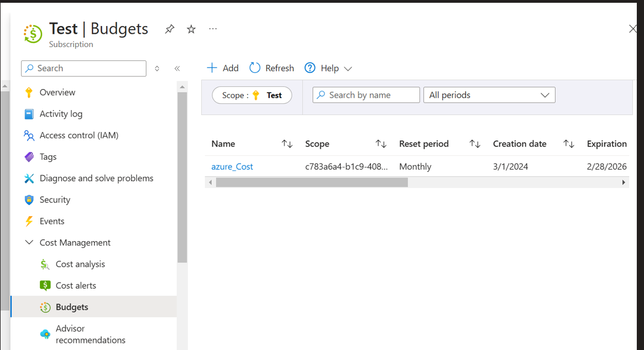Click the horizontal scrollbar thumb under the table
This screenshot has height=350, width=644.
coord(312,182)
